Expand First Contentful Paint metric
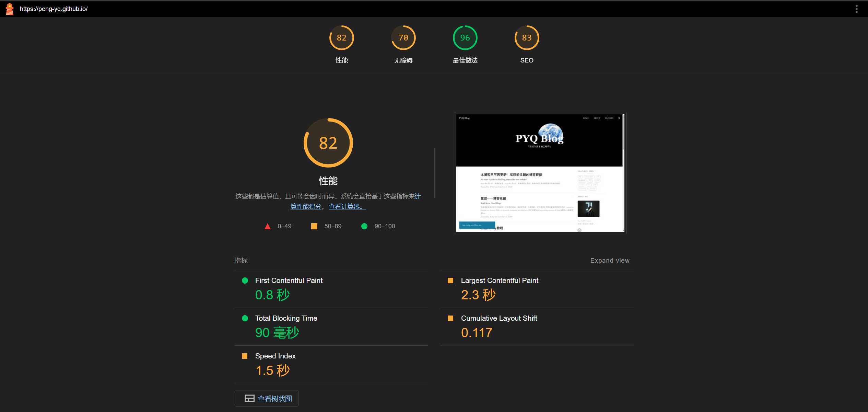 point(289,281)
